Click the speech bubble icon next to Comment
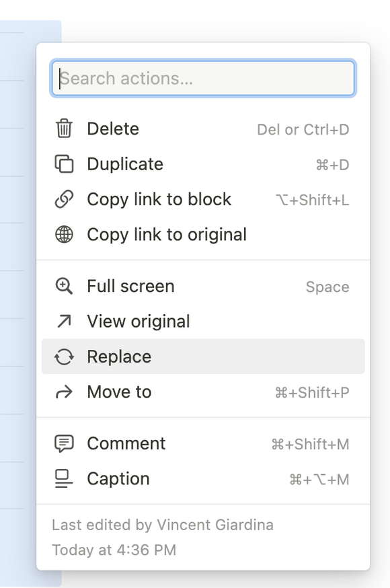Screen dimensions: 390x588 click(64, 443)
